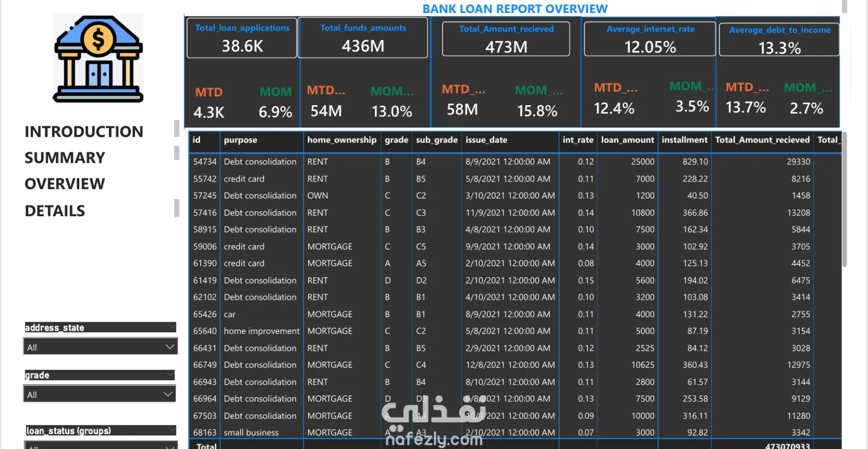Click MOM received value 15.8%
The width and height of the screenshot is (868, 449).
[537, 111]
